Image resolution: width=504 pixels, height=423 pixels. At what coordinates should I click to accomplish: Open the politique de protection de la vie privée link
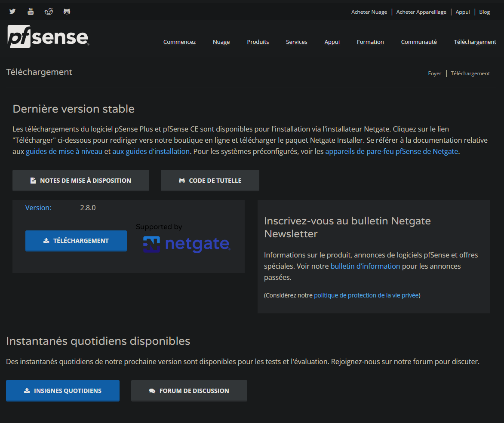pos(366,295)
